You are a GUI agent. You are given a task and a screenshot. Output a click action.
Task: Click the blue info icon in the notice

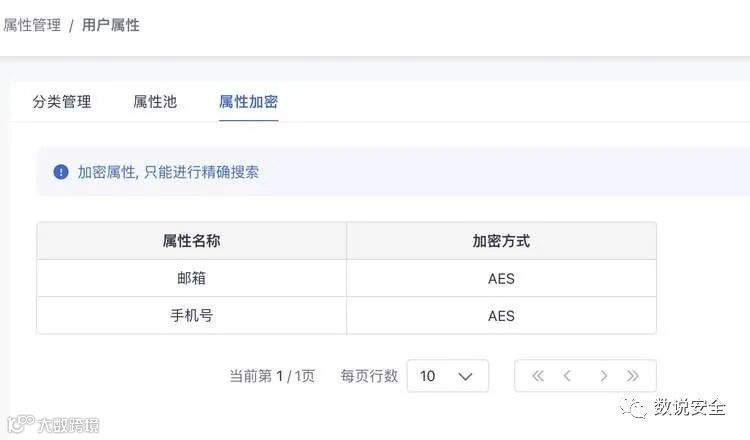pyautogui.click(x=61, y=172)
